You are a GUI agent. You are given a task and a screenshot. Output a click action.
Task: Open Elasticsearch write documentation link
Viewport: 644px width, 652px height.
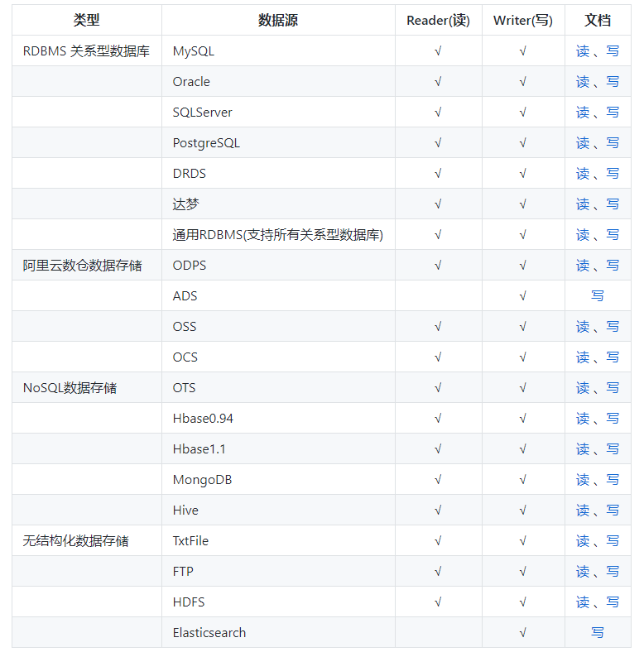[598, 633]
